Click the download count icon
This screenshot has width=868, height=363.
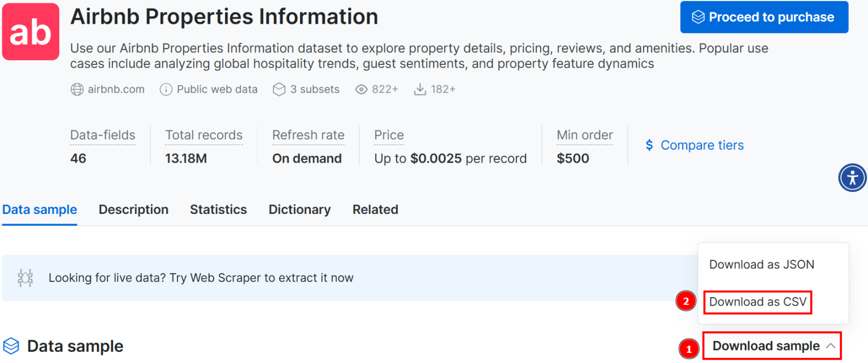tap(420, 89)
